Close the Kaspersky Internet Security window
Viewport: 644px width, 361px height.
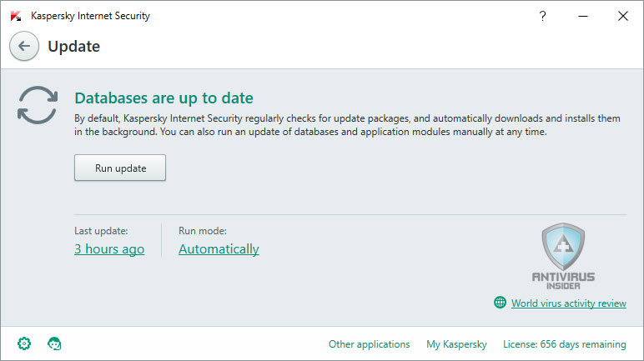(x=622, y=16)
